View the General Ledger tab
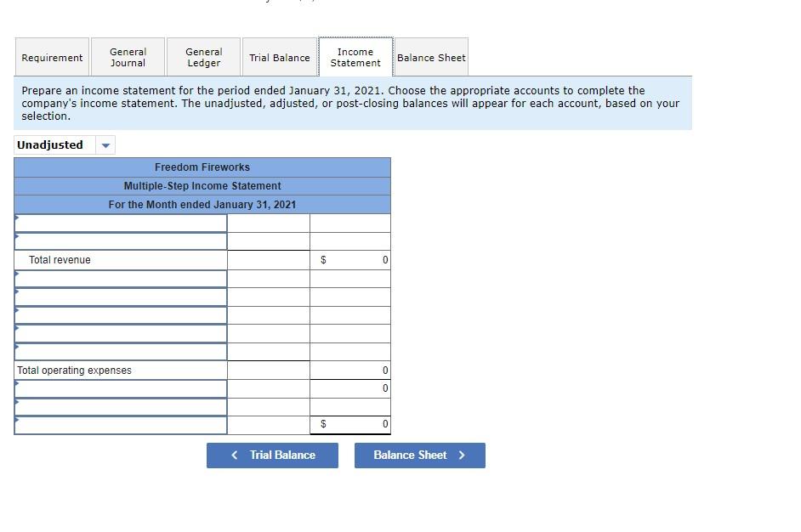 [203, 57]
